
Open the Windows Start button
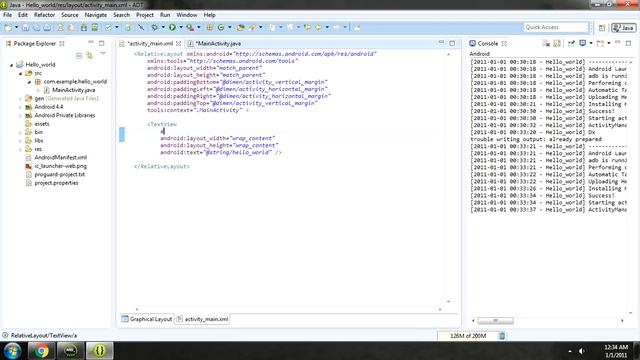[12, 351]
